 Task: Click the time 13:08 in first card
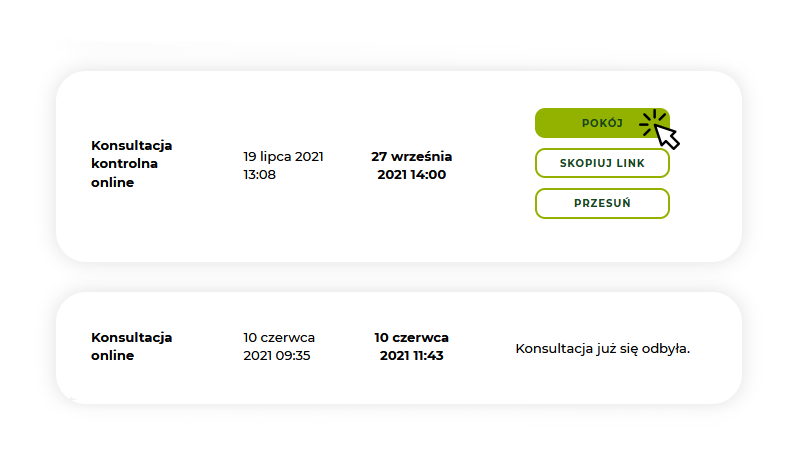coord(260,174)
